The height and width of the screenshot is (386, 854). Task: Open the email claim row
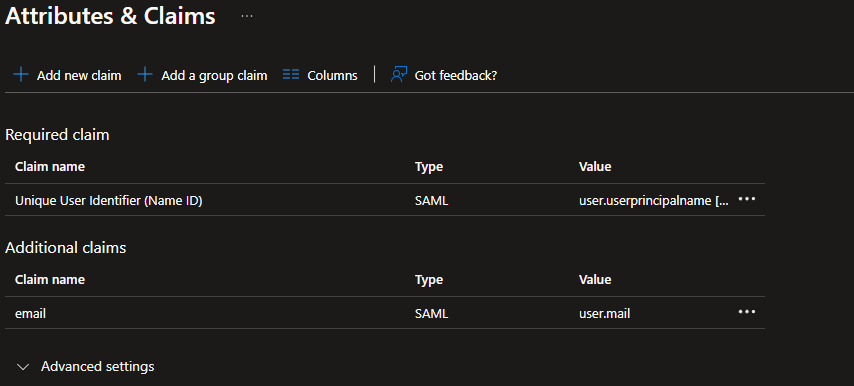[385, 313]
